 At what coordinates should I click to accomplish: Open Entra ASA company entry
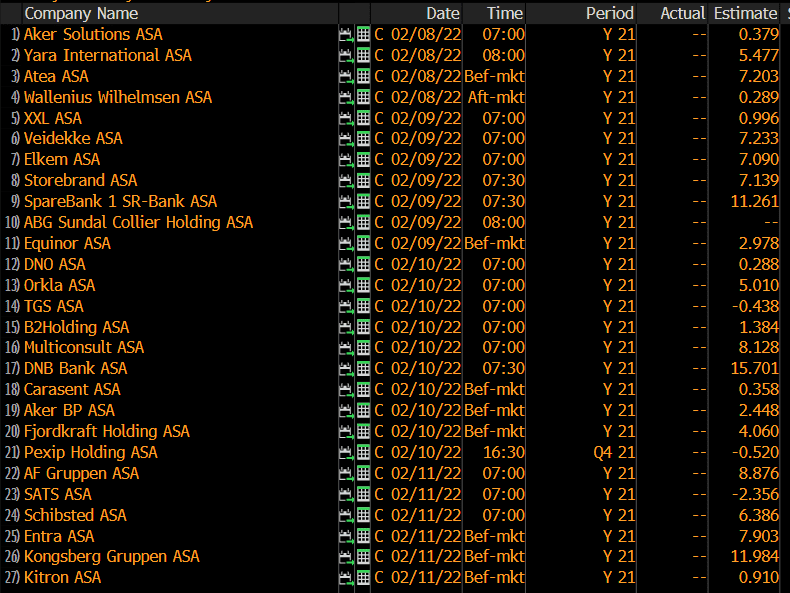(59, 537)
